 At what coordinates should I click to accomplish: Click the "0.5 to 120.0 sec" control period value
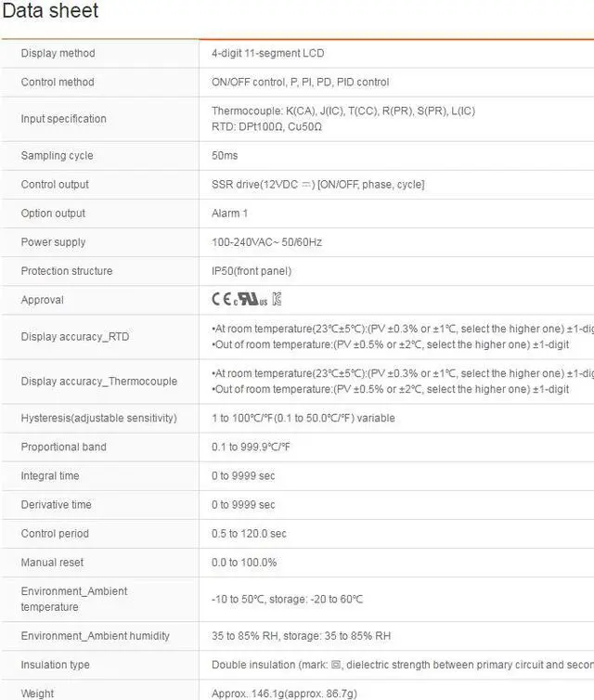pos(249,533)
